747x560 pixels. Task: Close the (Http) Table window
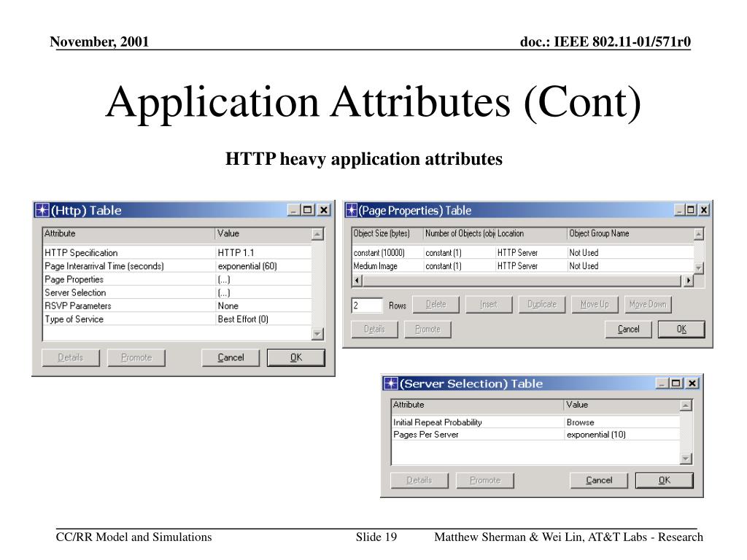point(324,210)
